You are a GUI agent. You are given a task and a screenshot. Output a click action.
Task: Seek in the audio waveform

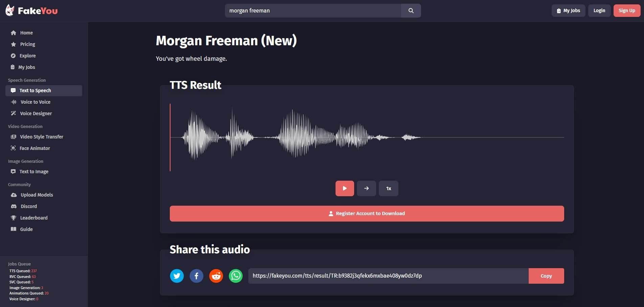coord(367,137)
